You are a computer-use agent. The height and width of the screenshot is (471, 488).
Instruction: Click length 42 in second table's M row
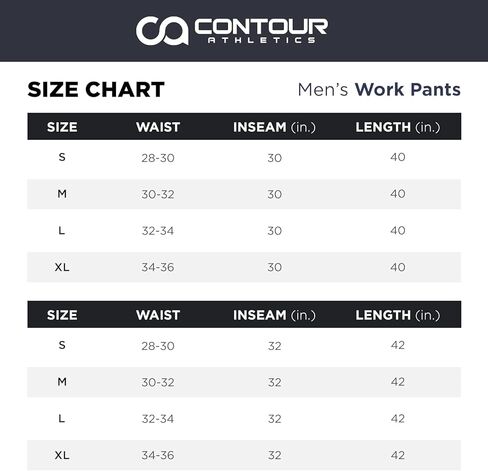coord(398,382)
